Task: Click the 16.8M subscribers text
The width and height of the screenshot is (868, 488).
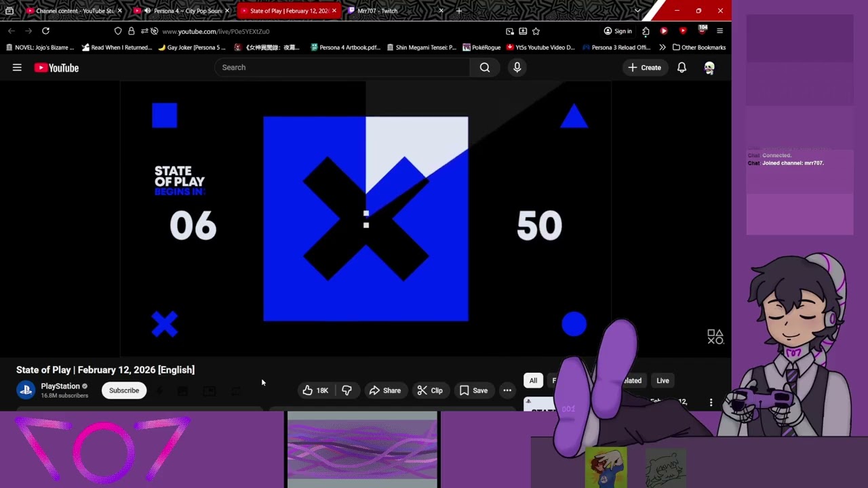Action: (64, 396)
